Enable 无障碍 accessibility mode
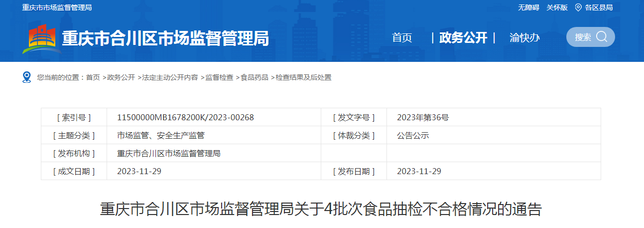644x228 pixels. (528, 7)
